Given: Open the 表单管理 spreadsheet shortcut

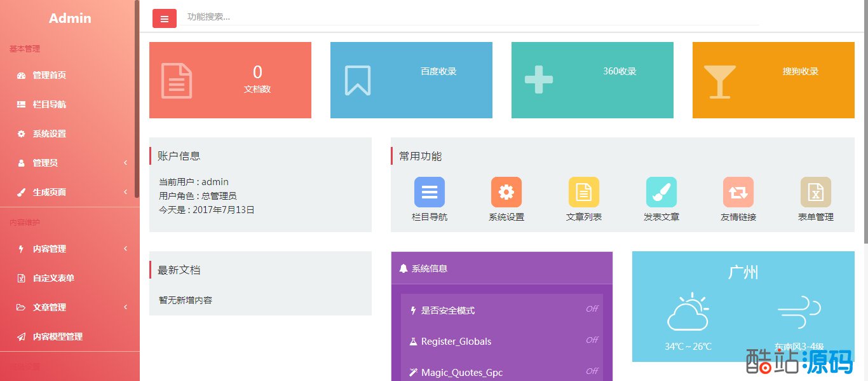Looking at the screenshot, I should (x=815, y=192).
